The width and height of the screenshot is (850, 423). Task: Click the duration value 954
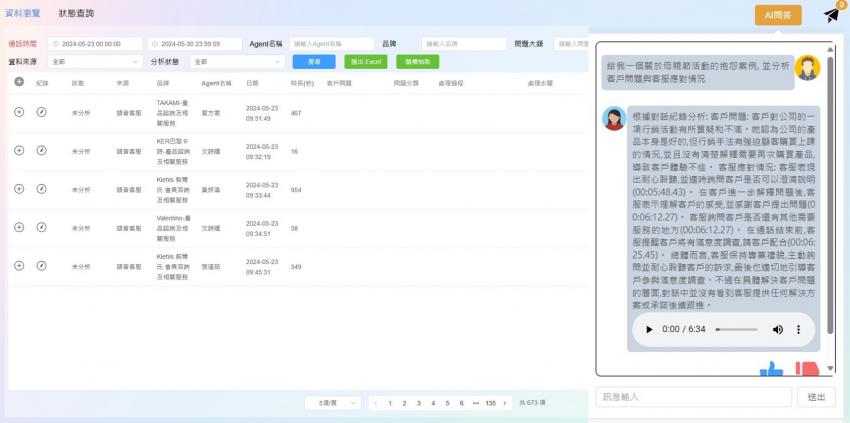[296, 190]
